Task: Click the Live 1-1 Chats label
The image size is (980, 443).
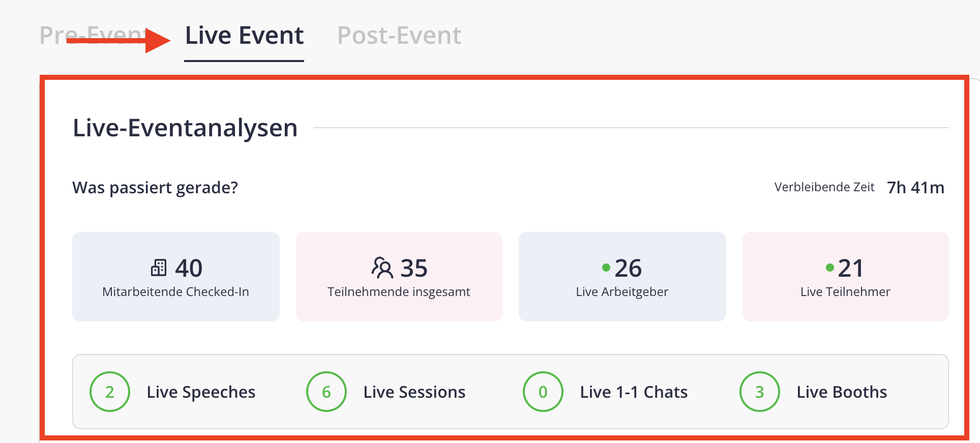Action: [634, 392]
